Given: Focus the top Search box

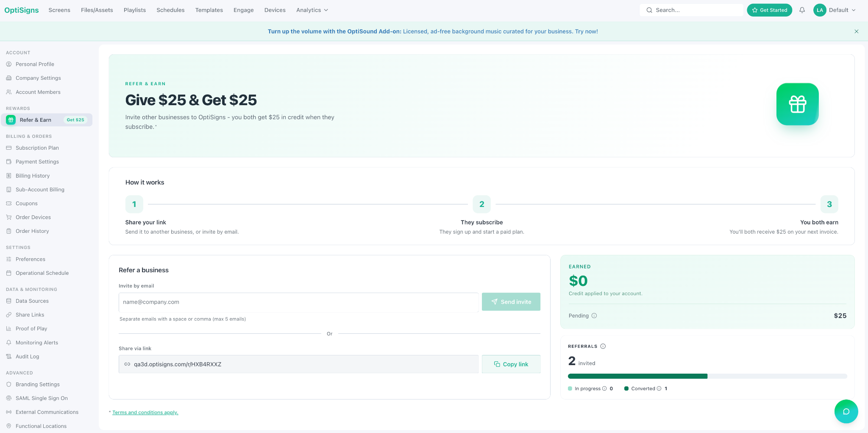Looking at the screenshot, I should point(691,10).
